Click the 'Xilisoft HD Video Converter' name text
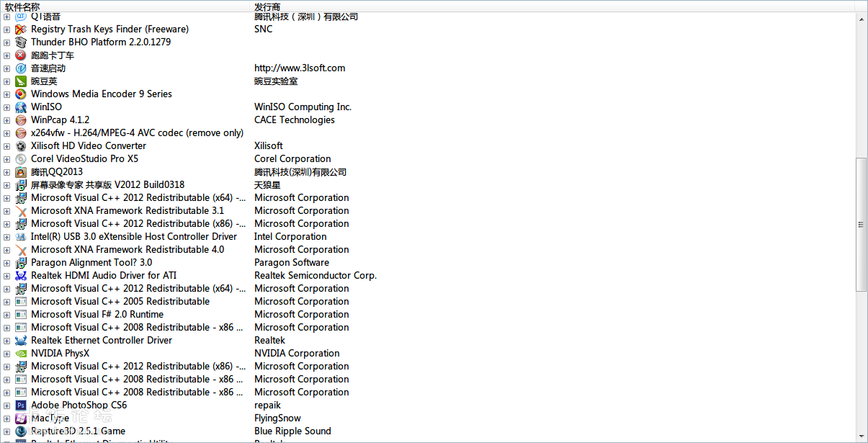Screen dimensions: 868x443 (89, 146)
